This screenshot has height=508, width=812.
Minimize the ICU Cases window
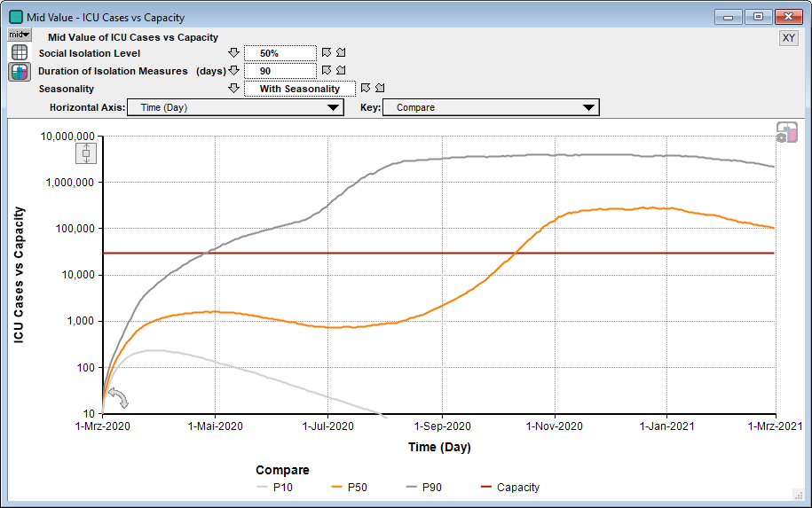728,17
